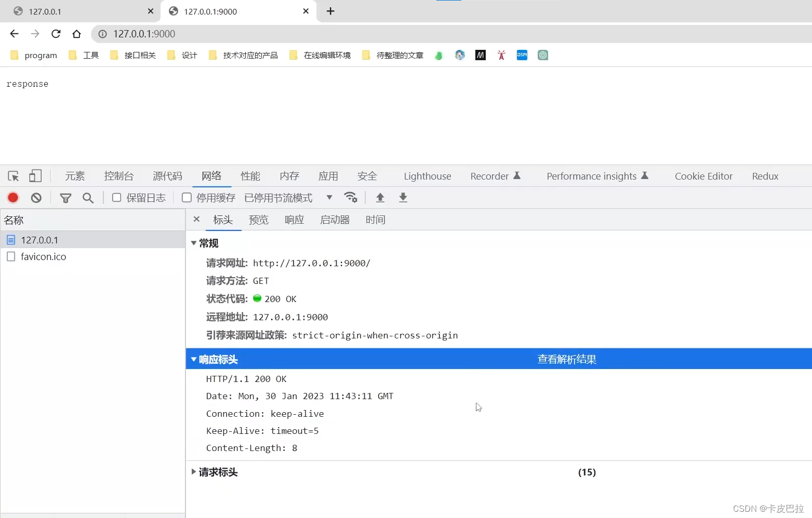The image size is (812, 518).
Task: Click the 名称 column header
Action: 93,220
